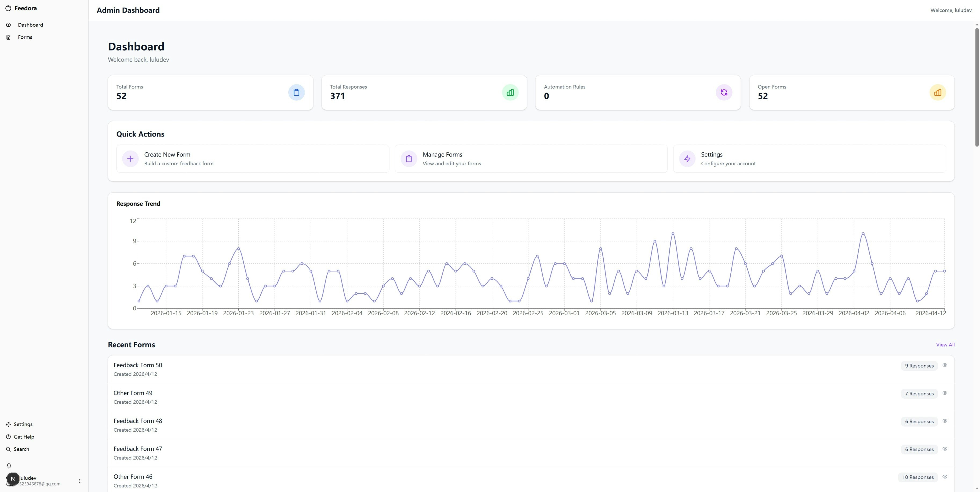Click the eye icon on the Feedback Form 47 row

point(945,449)
